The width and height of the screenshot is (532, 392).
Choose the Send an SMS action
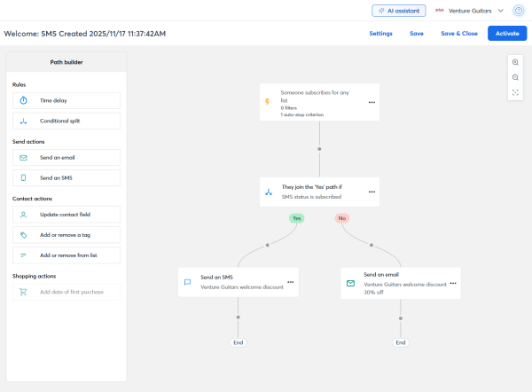coord(66,177)
